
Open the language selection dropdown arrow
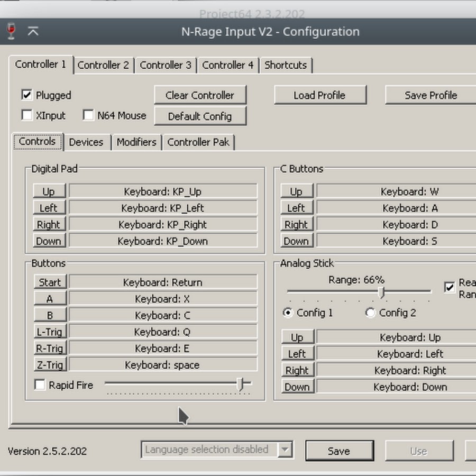[x=285, y=450]
